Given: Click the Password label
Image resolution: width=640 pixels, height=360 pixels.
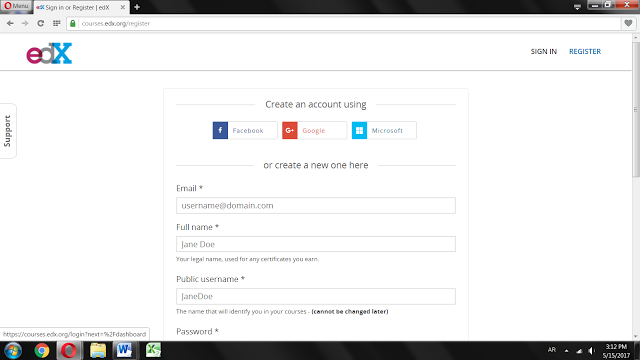Looking at the screenshot, I should point(197,331).
